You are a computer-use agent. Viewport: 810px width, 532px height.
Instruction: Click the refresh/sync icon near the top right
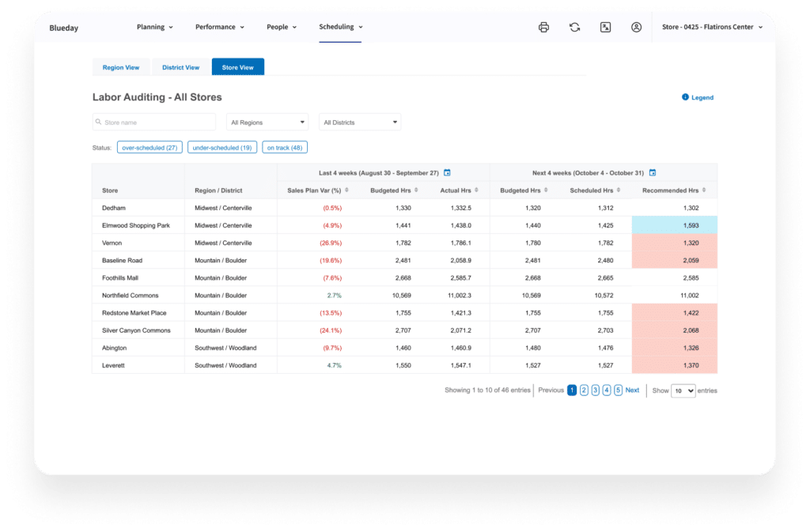(x=575, y=27)
